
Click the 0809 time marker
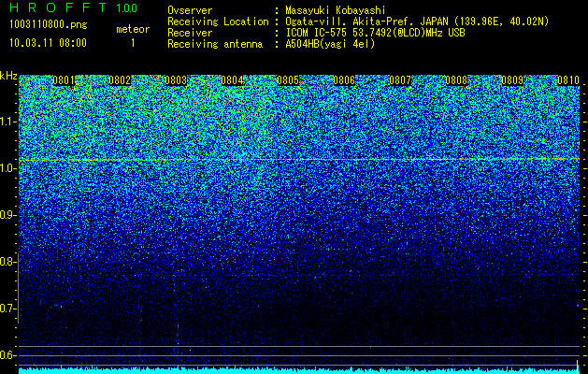tap(512, 80)
